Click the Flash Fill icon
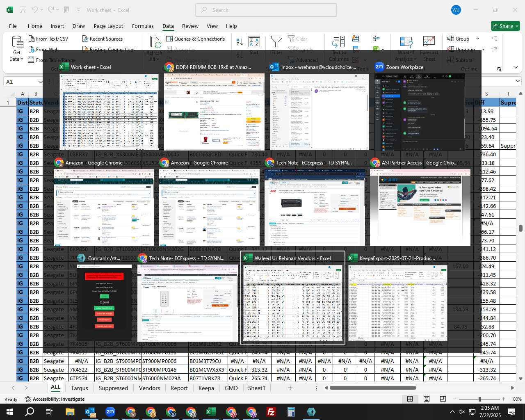525x420 pixels. pos(356,39)
